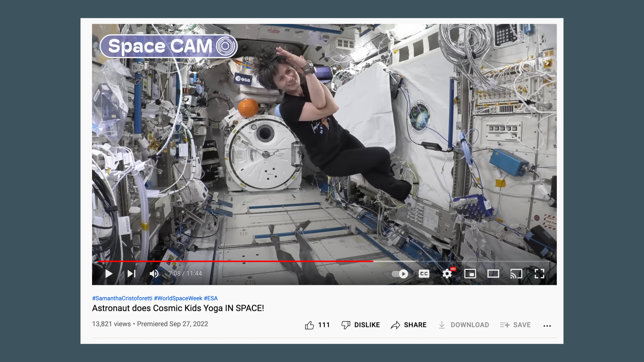The width and height of the screenshot is (644, 362).
Task: Open the #WorldSpaceWeek hashtag
Action: coord(178,298)
